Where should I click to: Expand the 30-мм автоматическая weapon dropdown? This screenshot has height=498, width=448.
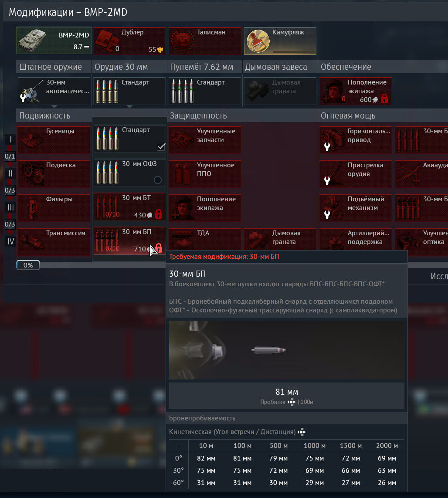click(54, 106)
